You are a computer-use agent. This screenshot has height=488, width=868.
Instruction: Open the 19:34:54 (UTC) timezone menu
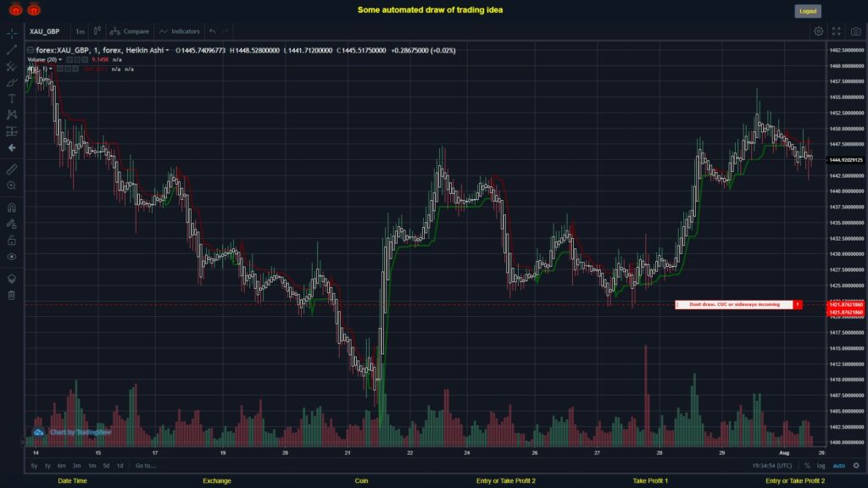(771, 466)
